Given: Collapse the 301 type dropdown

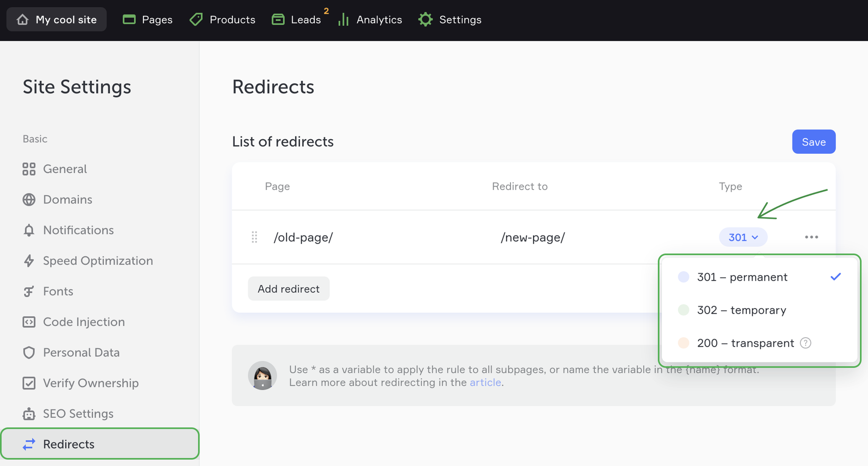Looking at the screenshot, I should 743,237.
